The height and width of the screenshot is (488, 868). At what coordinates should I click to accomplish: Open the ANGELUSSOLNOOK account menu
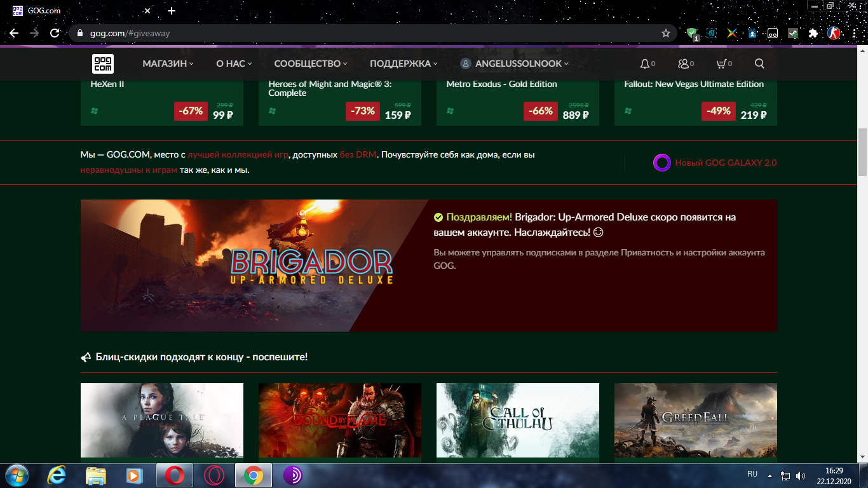coord(515,64)
